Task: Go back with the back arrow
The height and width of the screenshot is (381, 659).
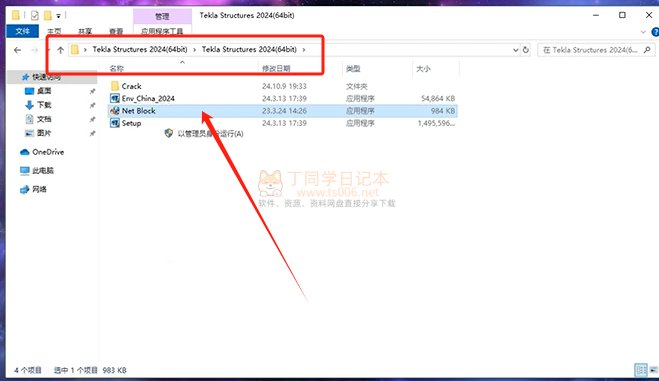Action: coord(17,50)
